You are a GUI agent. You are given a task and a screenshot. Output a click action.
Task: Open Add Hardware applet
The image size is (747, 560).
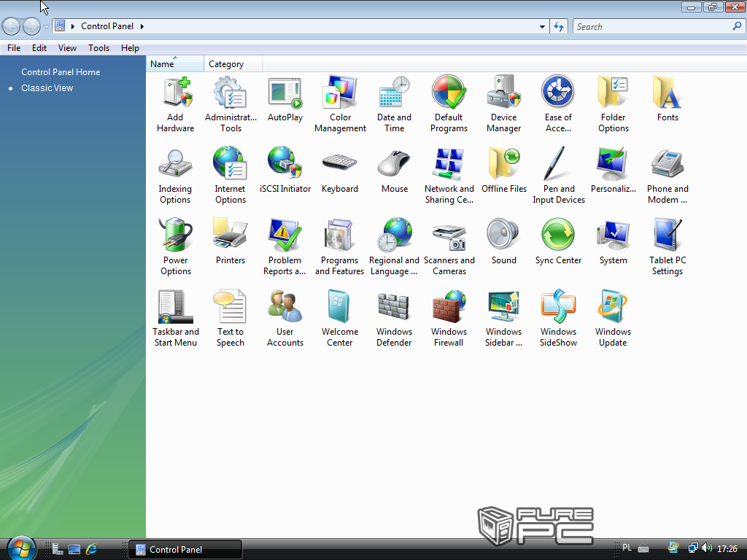[175, 105]
